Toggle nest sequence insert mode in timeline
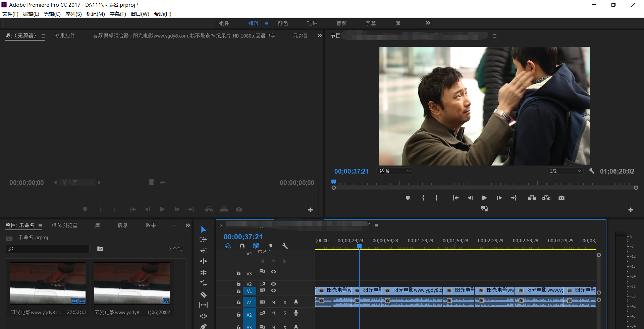644x329 pixels. coord(228,246)
